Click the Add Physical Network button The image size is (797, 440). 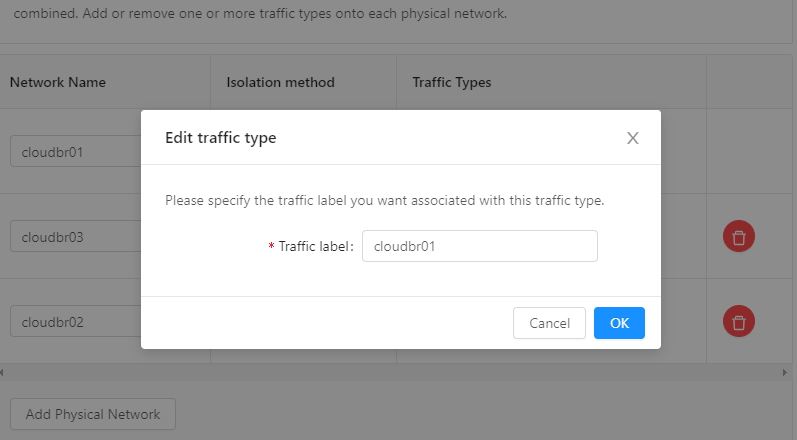tap(93, 414)
